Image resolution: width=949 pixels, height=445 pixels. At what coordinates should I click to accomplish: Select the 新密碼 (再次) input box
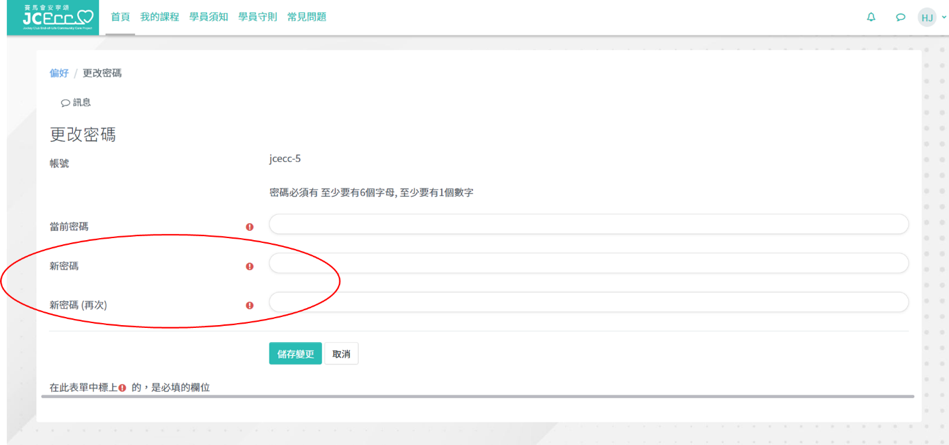click(x=588, y=302)
